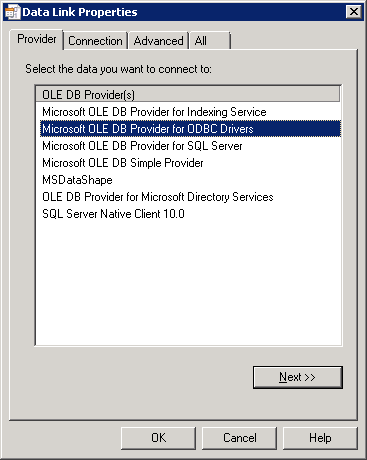Click the Next >> button

(298, 377)
